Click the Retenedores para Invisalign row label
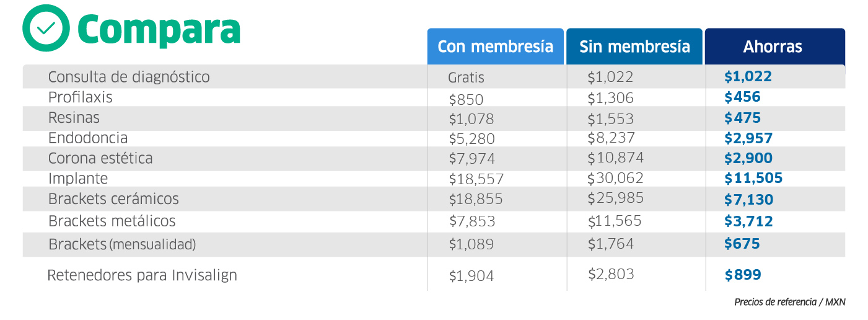This screenshot has height=320, width=868. 142,275
